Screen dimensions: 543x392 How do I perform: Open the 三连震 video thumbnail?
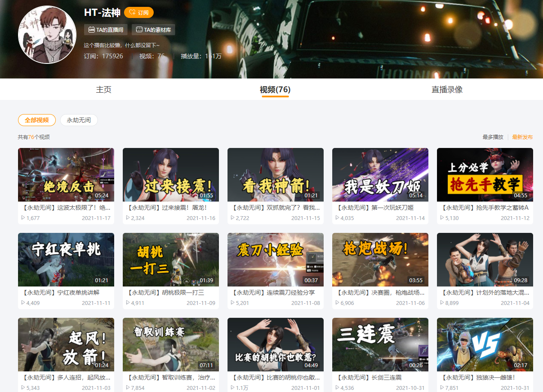point(380,344)
